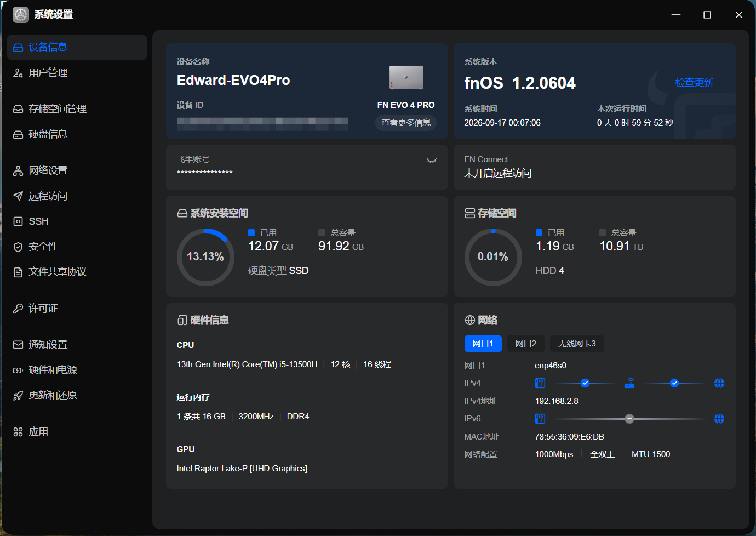Screen dimensions: 756x536
Task: Switch to the 网口2 tab
Action: (x=526, y=344)
